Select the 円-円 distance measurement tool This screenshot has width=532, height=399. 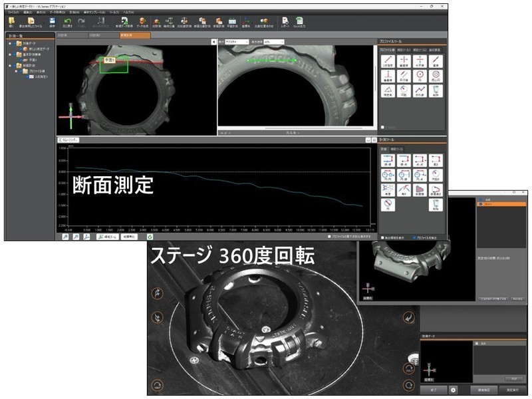click(x=388, y=176)
